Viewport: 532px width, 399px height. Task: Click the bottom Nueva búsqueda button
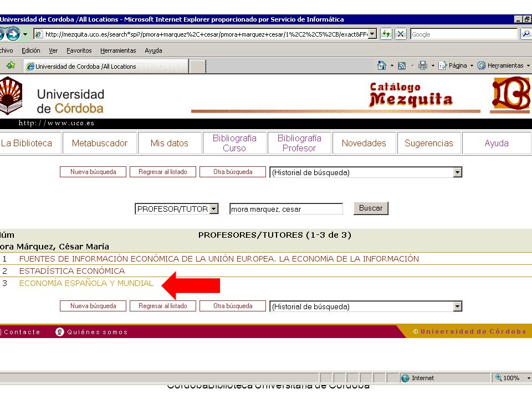click(93, 306)
